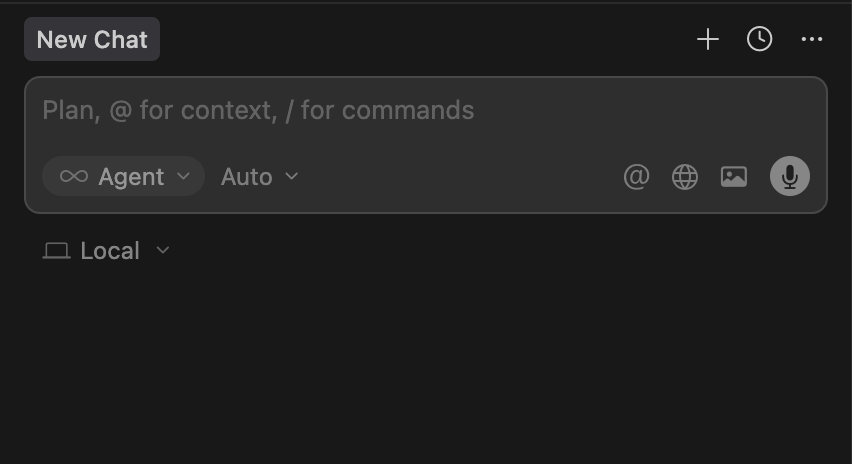Screen dimensions: 852x464
Task: Click the "Local" environment label text
Action: (110, 251)
